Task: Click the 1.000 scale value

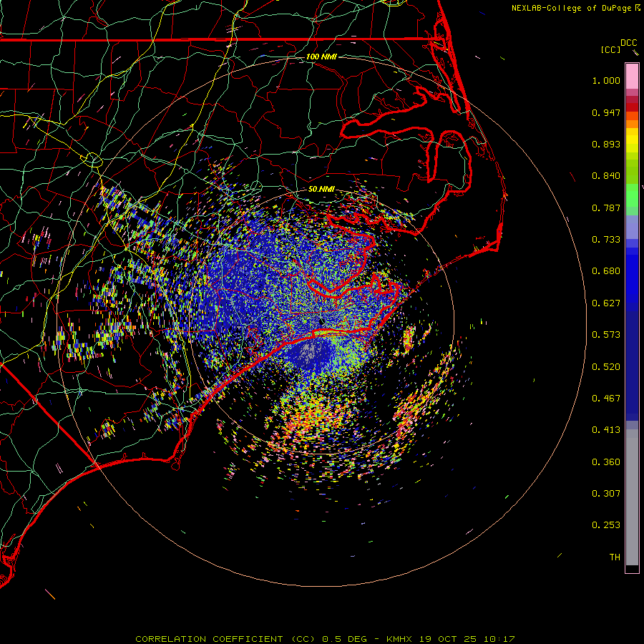Action: pos(606,80)
